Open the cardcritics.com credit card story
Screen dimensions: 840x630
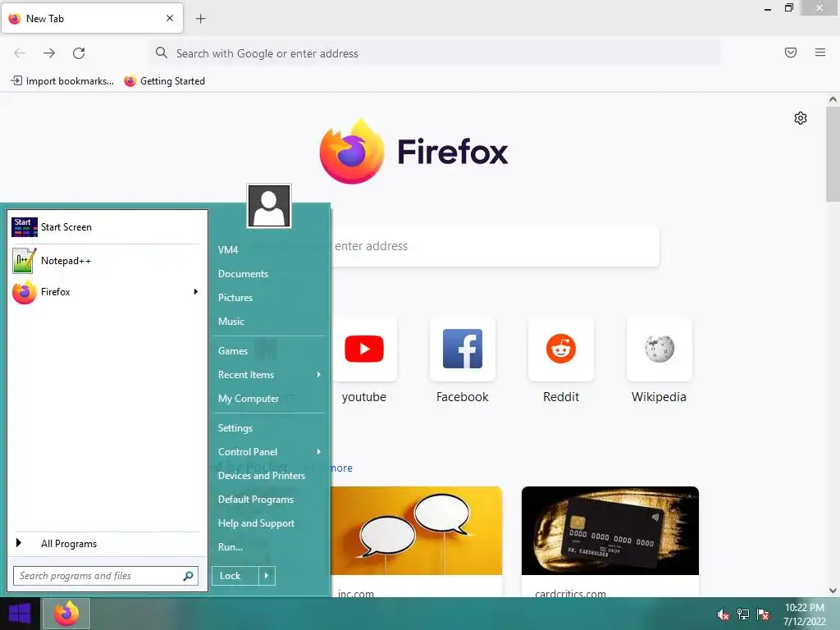610,541
